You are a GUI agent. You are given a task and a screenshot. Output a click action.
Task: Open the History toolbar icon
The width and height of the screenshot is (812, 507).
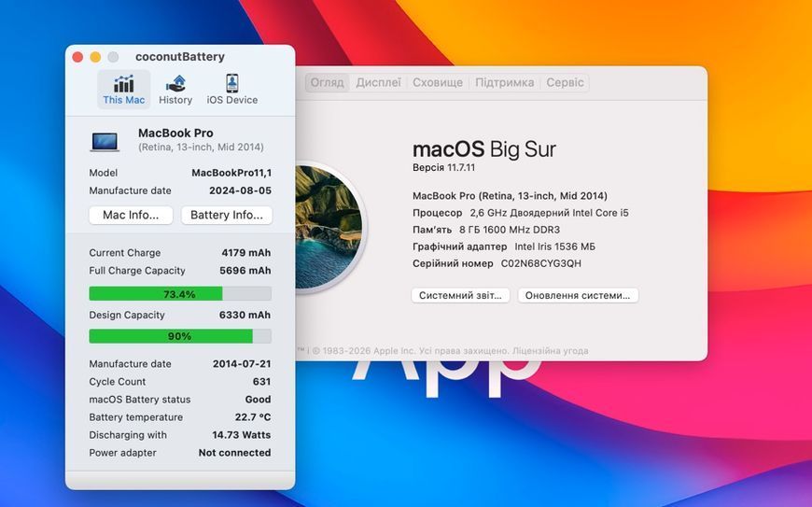pyautogui.click(x=175, y=90)
